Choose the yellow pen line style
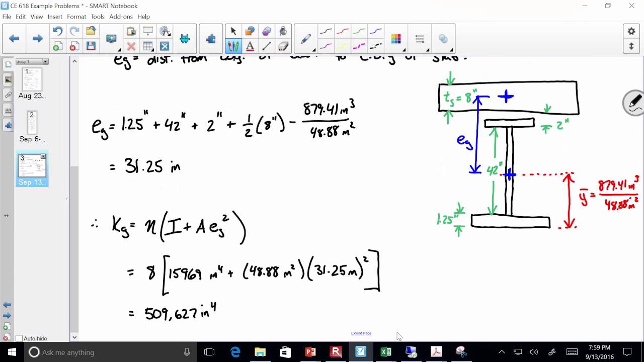This screenshot has width=644, height=362. (x=342, y=46)
